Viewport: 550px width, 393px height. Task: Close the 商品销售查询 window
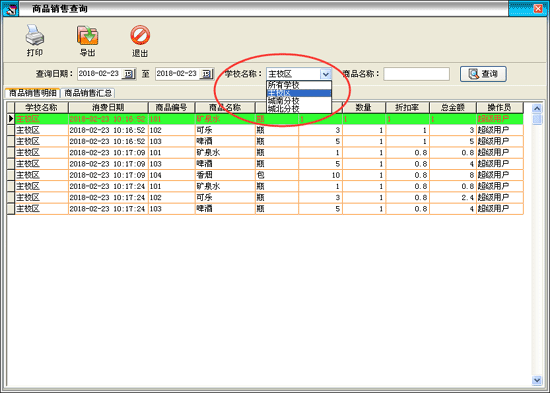pyautogui.click(x=538, y=8)
